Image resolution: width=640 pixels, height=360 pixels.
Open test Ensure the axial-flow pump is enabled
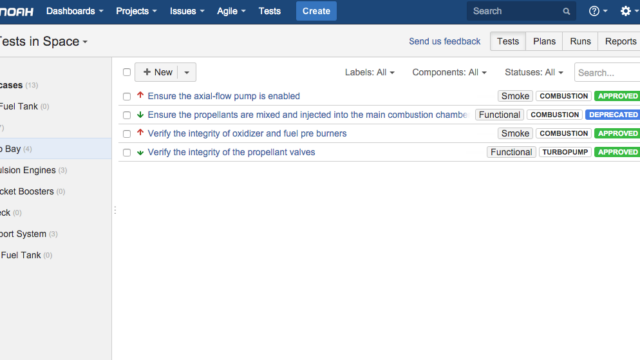pyautogui.click(x=224, y=96)
